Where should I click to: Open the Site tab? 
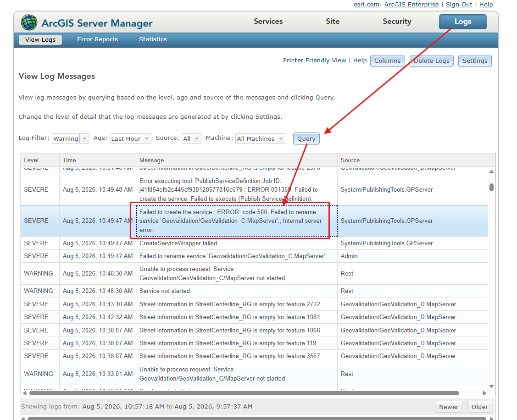332,22
